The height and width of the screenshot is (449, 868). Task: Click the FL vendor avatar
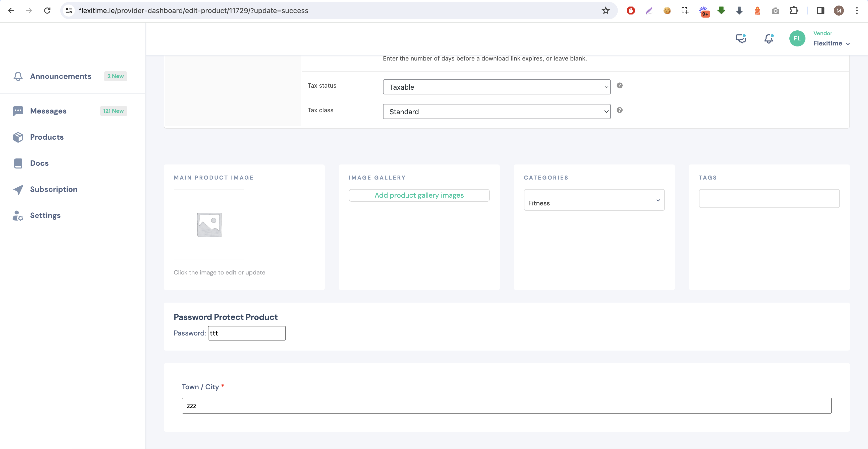click(x=797, y=38)
